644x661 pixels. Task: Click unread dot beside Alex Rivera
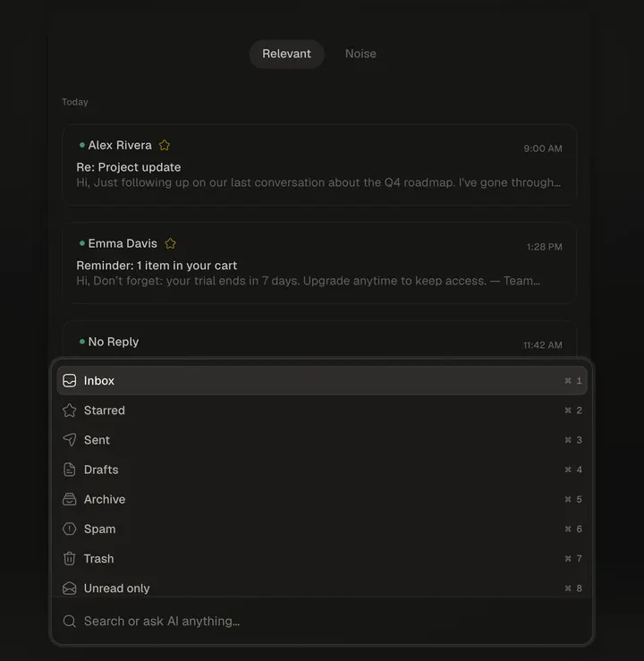point(82,145)
